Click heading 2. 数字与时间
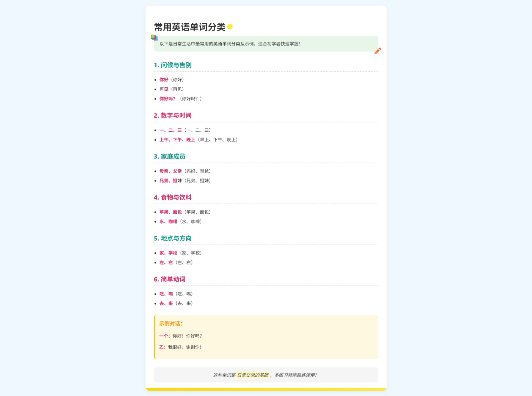532x396 pixels. (173, 116)
